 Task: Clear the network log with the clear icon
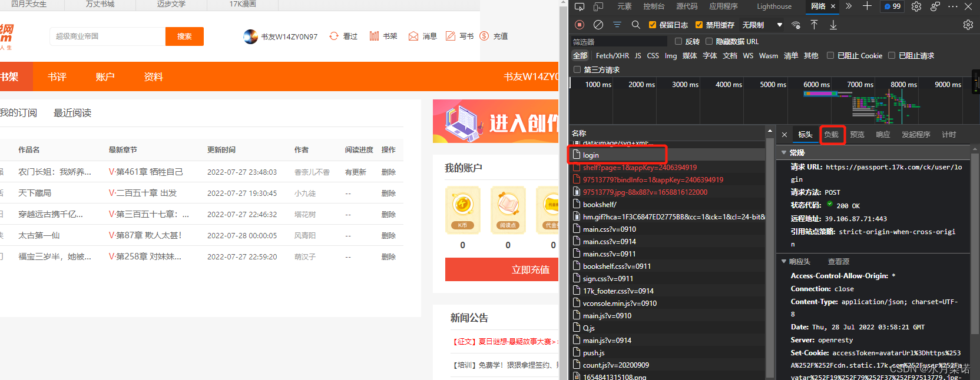tap(598, 25)
